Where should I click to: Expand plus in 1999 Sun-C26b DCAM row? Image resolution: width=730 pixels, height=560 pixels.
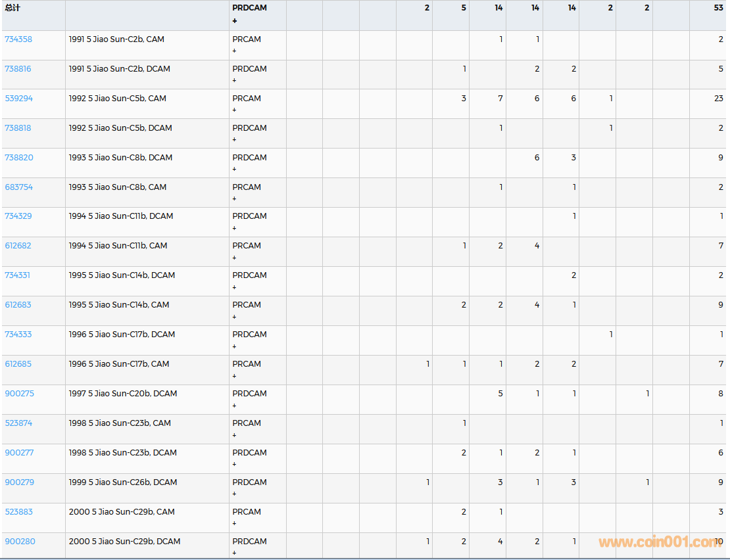click(234, 494)
